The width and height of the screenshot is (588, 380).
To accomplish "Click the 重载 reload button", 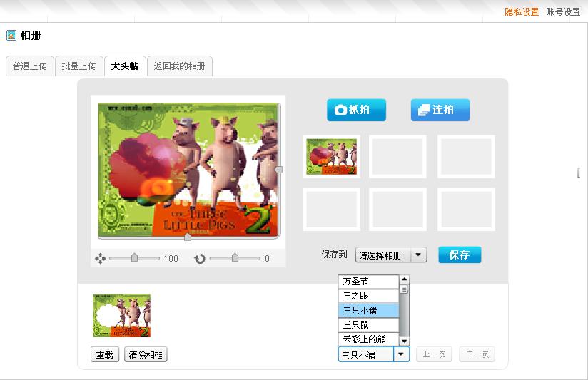I will pos(105,354).
